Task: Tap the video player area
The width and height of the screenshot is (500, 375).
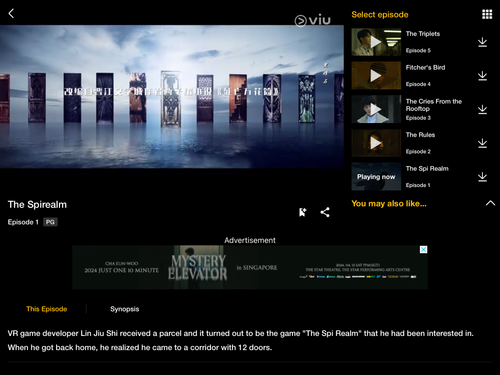Action: (x=172, y=97)
